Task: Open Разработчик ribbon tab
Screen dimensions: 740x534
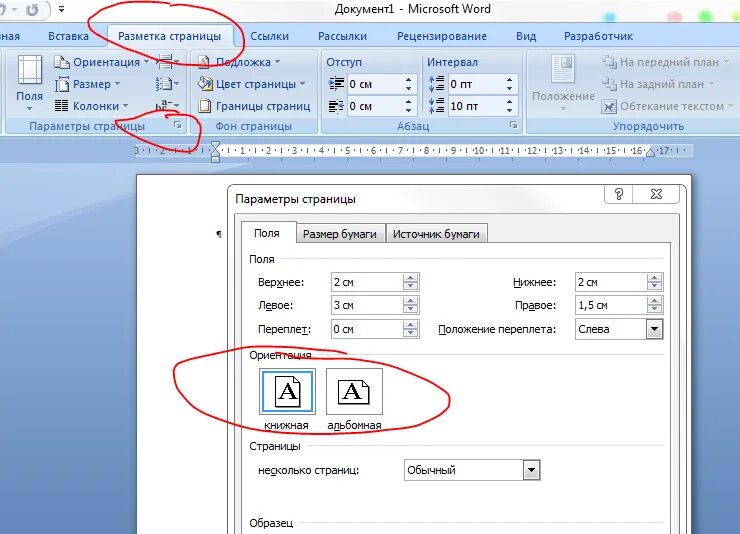Action: point(598,36)
